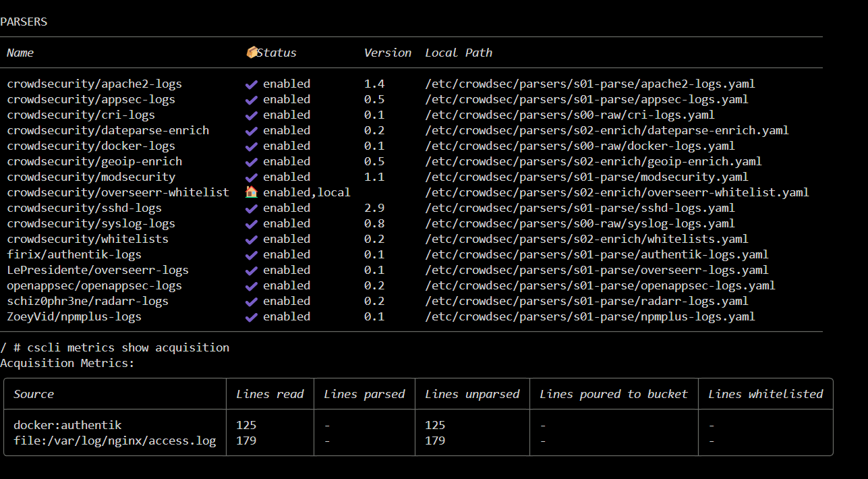The image size is (868, 479).
Task: Click the Local Path column header
Action: pos(459,53)
